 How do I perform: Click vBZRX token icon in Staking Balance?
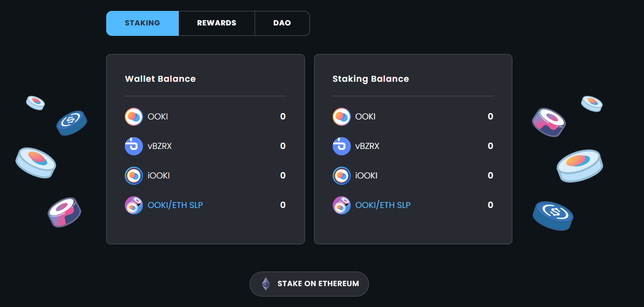(342, 146)
